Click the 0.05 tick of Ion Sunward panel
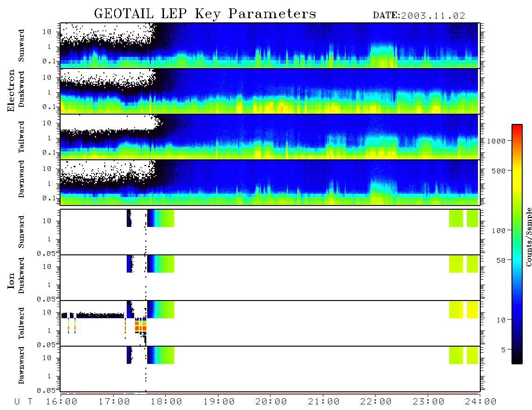This screenshot has height=410, width=532. pos(46,253)
